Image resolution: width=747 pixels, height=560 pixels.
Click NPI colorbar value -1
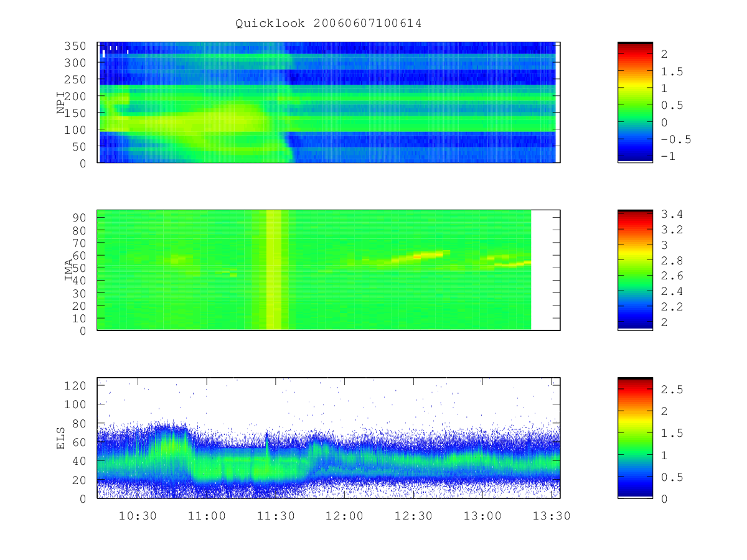click(669, 156)
